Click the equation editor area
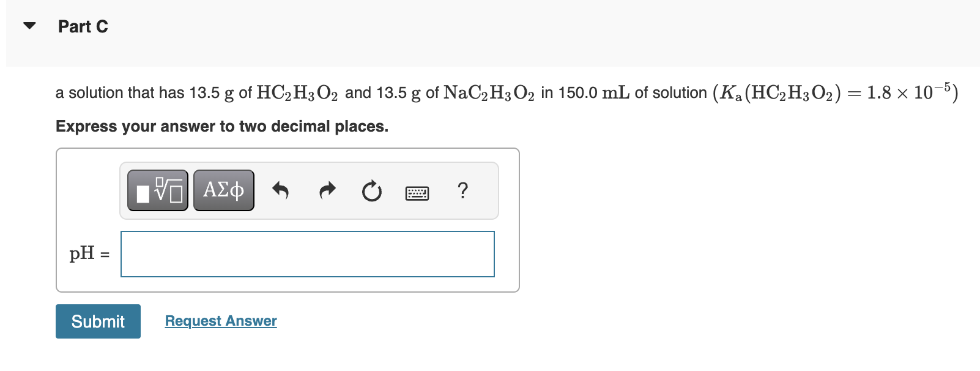 pos(288,220)
